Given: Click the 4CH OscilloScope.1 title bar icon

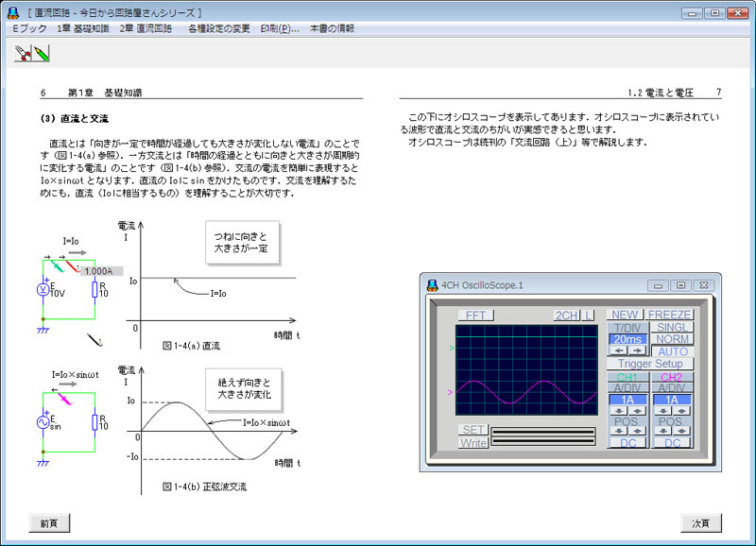Looking at the screenshot, I should point(433,285).
